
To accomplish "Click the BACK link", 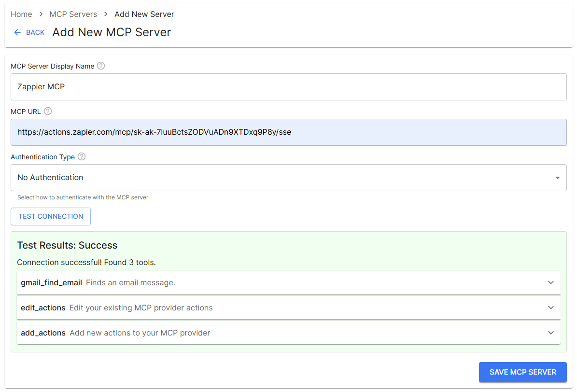I will 29,32.
